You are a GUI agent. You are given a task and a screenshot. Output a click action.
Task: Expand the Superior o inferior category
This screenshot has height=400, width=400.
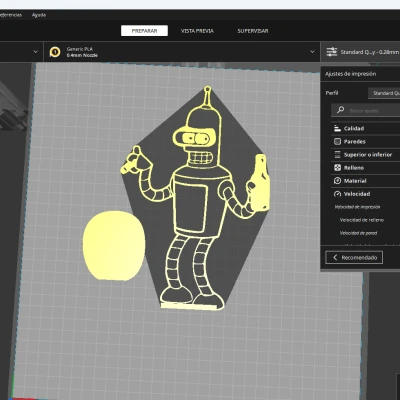(x=366, y=155)
